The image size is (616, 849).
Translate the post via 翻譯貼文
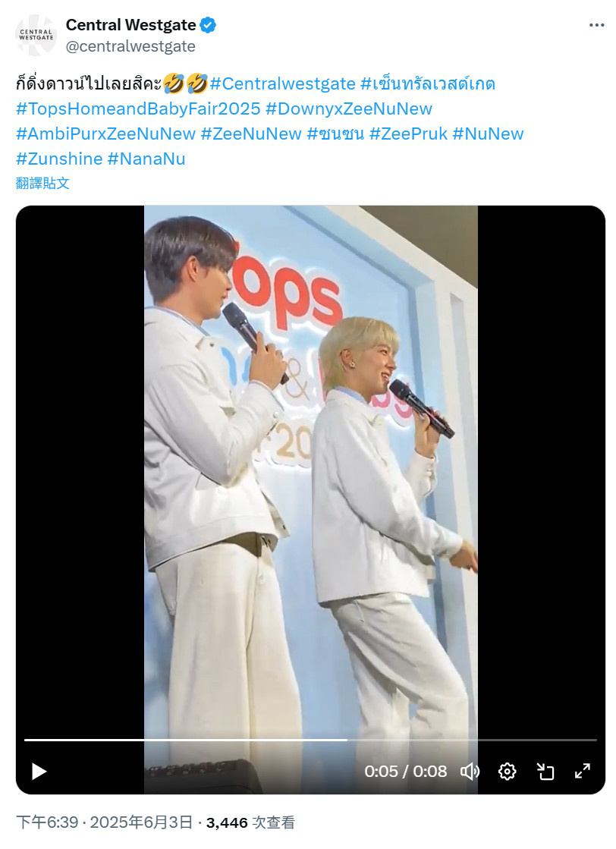click(42, 183)
